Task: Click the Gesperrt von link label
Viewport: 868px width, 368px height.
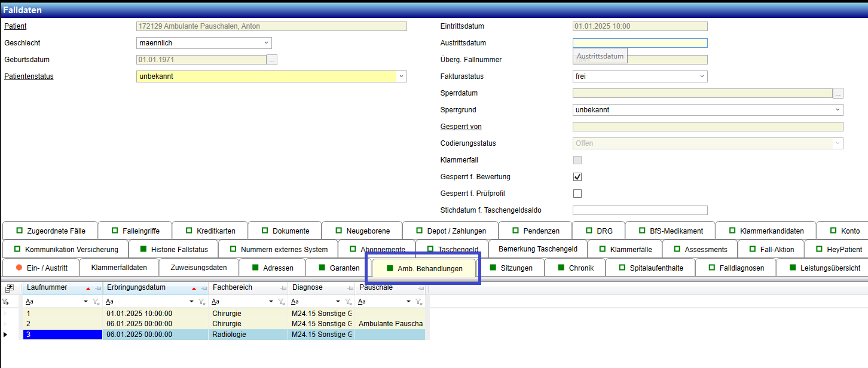Action: tap(460, 127)
